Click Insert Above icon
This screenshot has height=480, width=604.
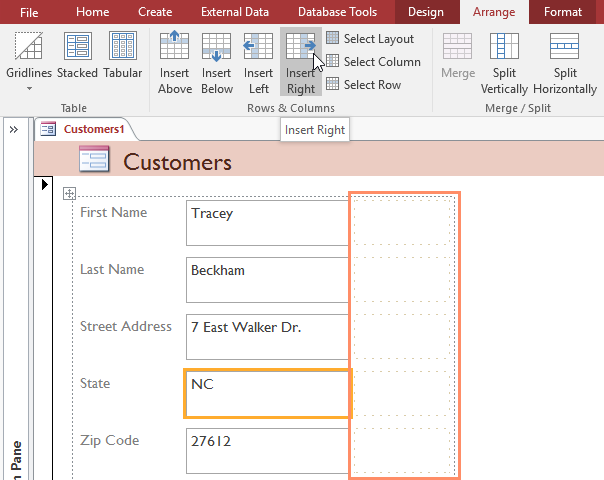click(x=174, y=45)
